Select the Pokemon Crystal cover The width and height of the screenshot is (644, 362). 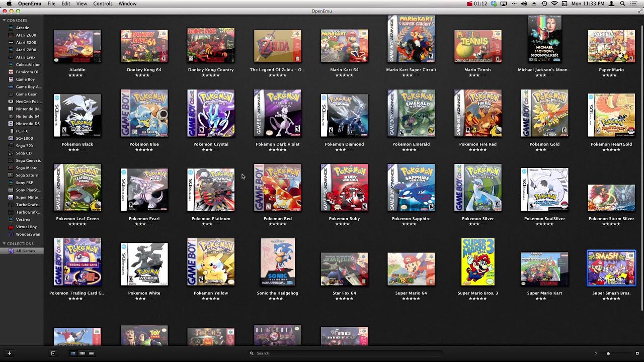coord(211,113)
